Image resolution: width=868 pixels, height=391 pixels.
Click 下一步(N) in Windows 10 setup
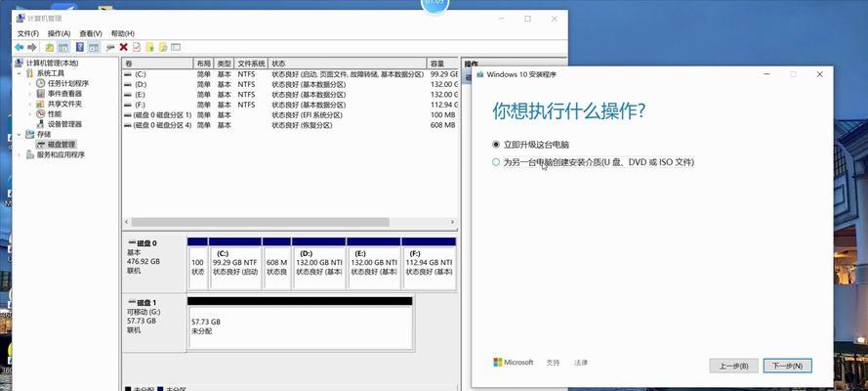787,366
